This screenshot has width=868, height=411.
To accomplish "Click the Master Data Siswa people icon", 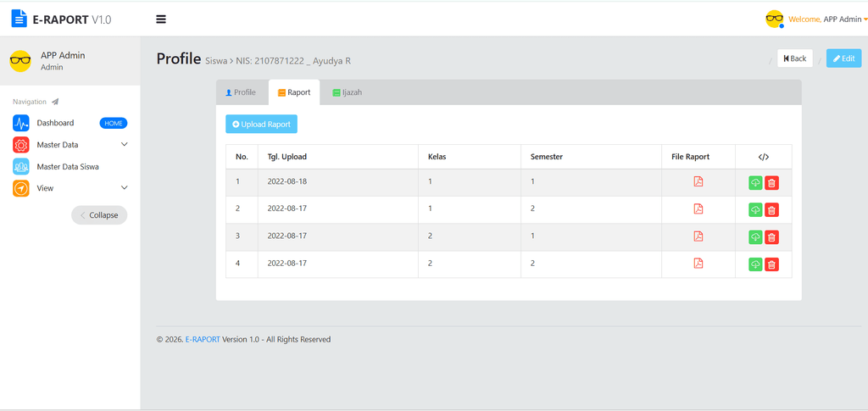I will [21, 166].
